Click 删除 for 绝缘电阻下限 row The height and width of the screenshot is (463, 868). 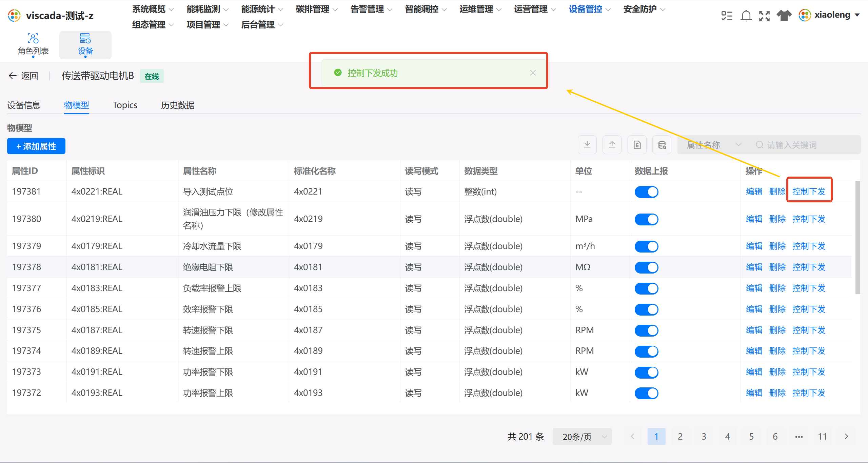pyautogui.click(x=777, y=267)
